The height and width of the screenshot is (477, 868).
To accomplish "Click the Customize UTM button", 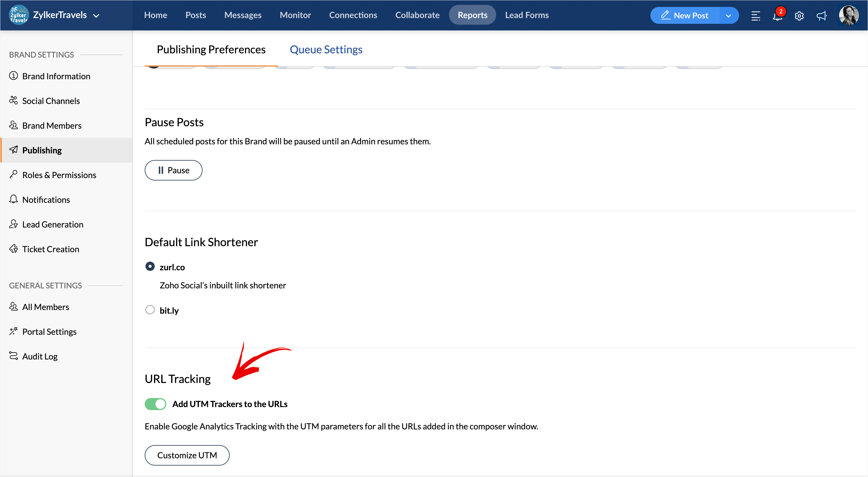I will pos(187,455).
